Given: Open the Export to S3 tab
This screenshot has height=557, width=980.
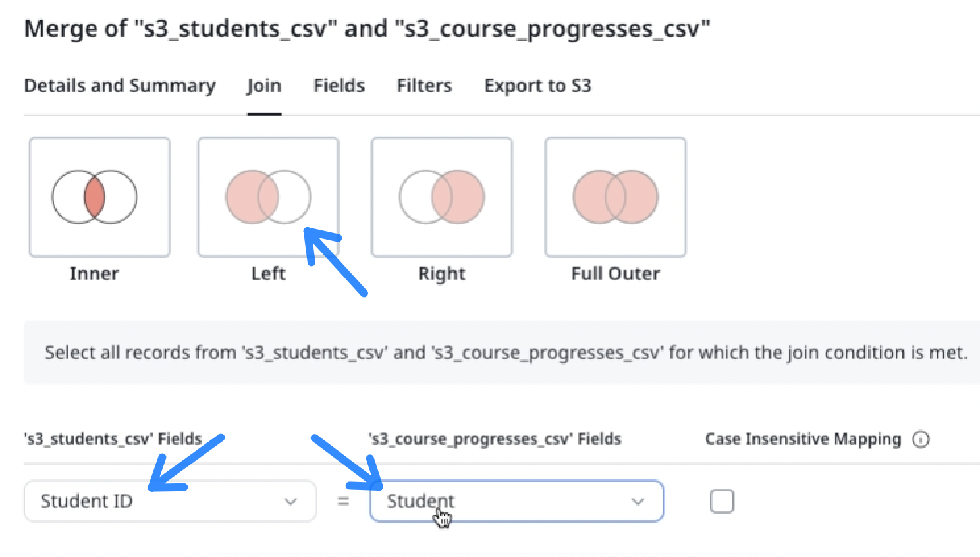Looking at the screenshot, I should point(538,86).
